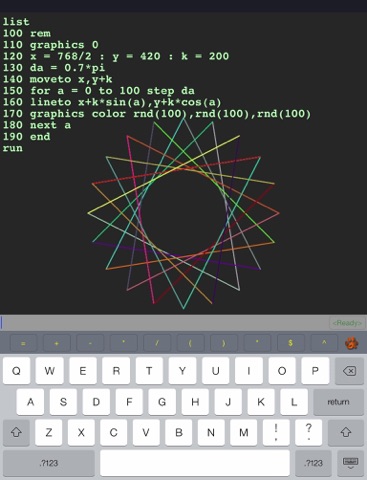Viewport: 367px width, 480px height.
Task: Tap the space bar
Action: [195, 463]
